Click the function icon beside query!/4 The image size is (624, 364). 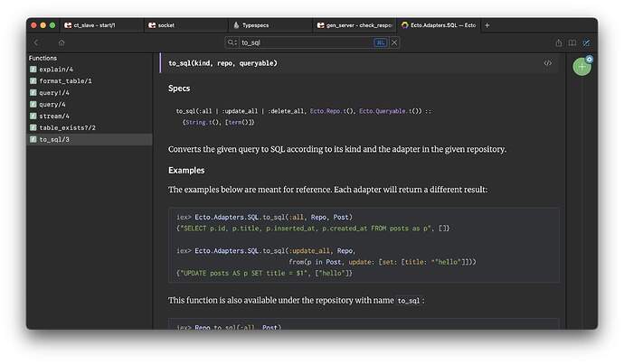33,93
